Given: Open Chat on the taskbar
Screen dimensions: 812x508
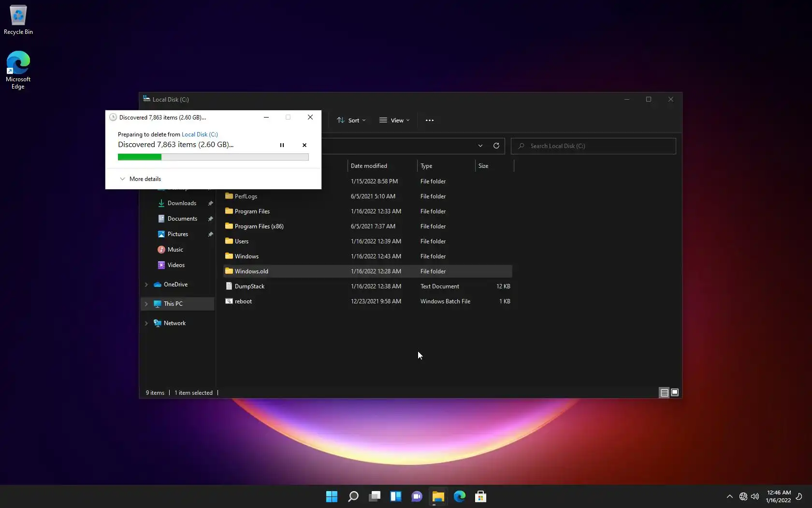Looking at the screenshot, I should click(417, 496).
